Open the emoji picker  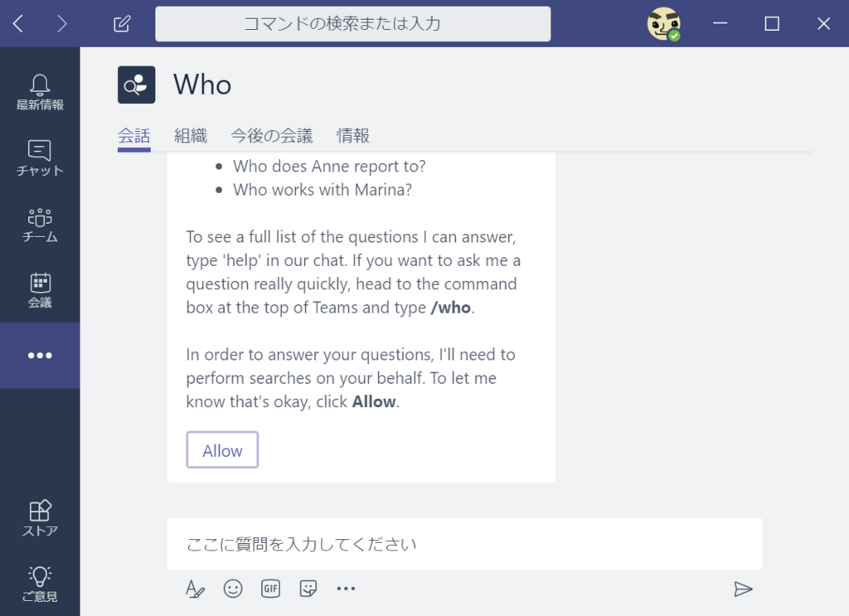[233, 589]
